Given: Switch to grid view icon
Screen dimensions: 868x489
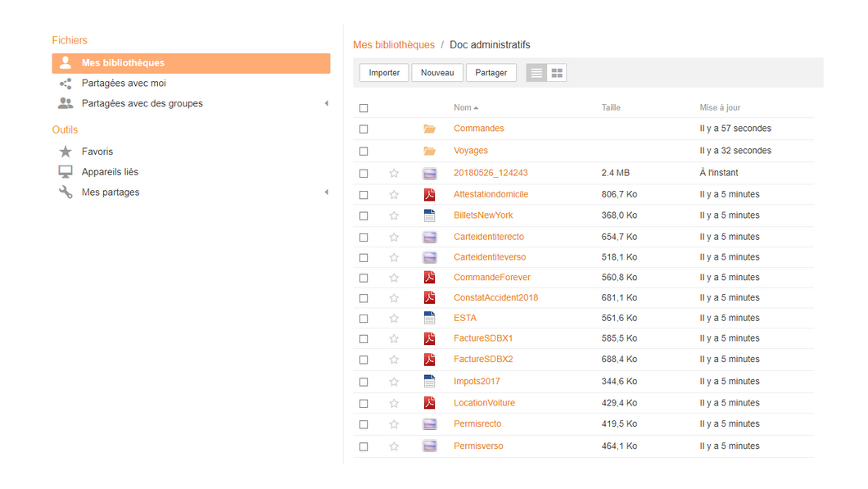Looking at the screenshot, I should (557, 73).
